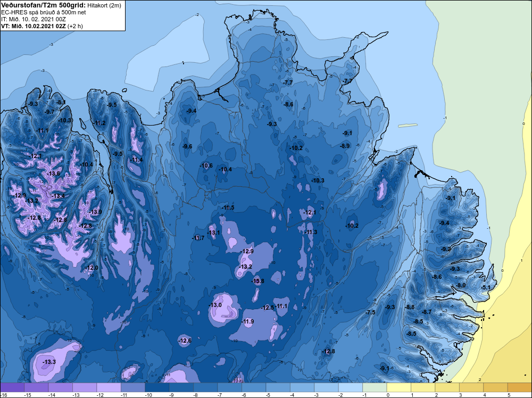Select the -8.1 temperature label
Image resolution: width=532 pixels, height=398 pixels.
coord(61,102)
